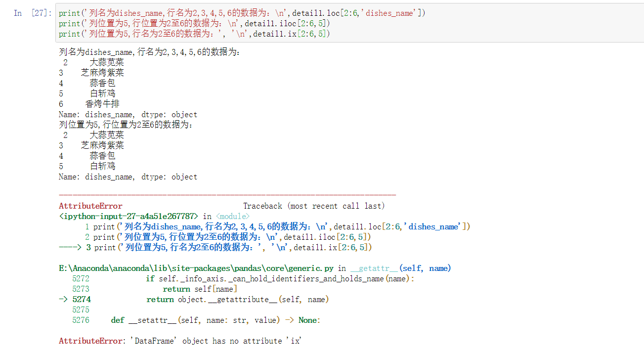Click the arrowed traceback line 3 with detail1.ix
This screenshot has width=644, height=354.
(x=215, y=247)
